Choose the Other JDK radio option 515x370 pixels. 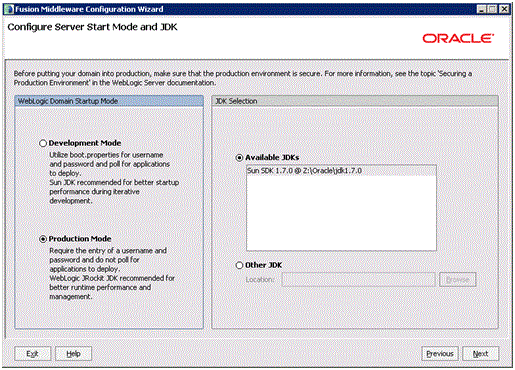[239, 265]
